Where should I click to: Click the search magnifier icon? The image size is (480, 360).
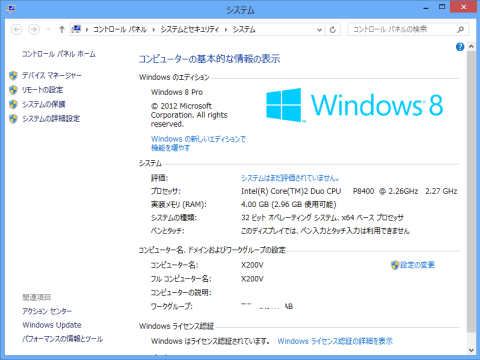pyautogui.click(x=461, y=29)
